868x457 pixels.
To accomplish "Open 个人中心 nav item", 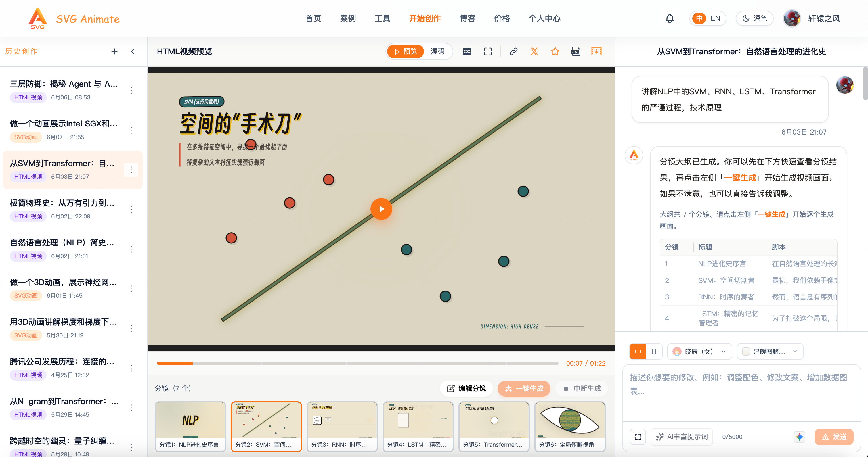I will 544,18.
